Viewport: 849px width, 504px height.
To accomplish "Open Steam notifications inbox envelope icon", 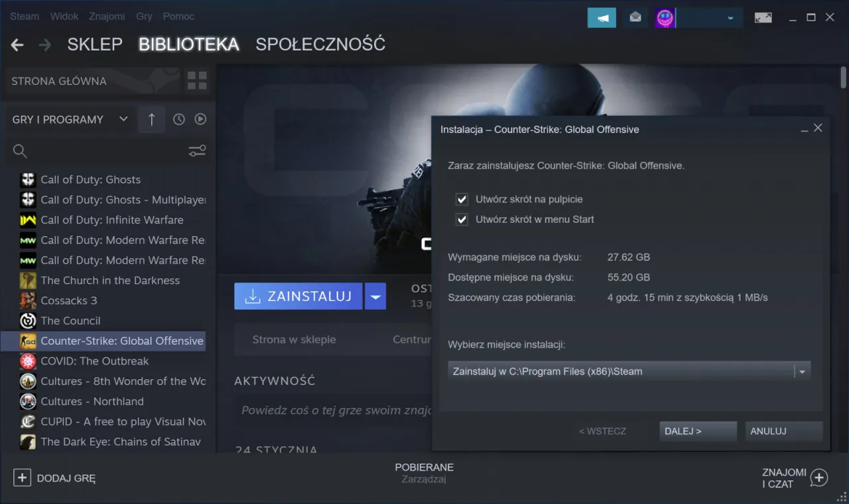I will pos(635,17).
